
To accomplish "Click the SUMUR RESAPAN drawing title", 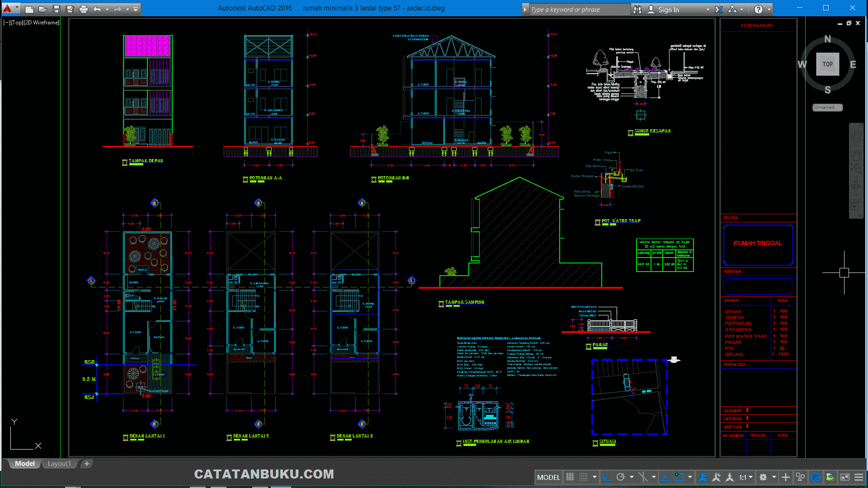I will [x=652, y=131].
